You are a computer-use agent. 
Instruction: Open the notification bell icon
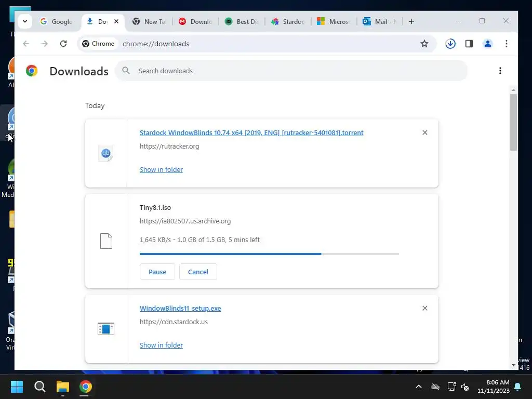click(518, 387)
